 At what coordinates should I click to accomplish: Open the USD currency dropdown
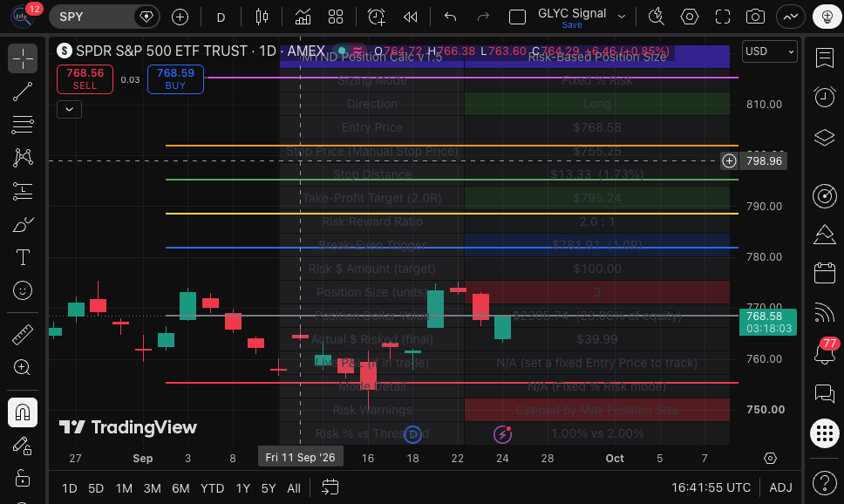(x=770, y=51)
